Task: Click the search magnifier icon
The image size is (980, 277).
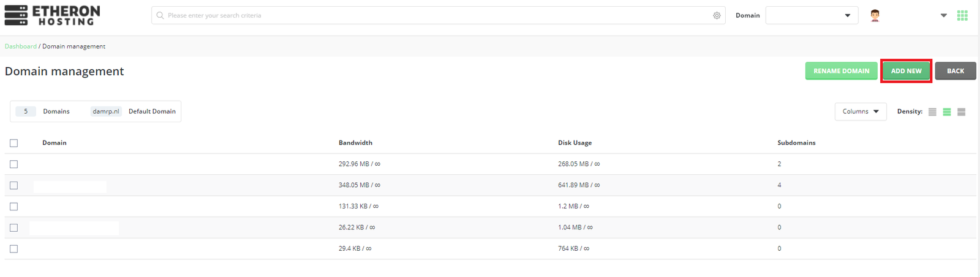Action: 160,15
